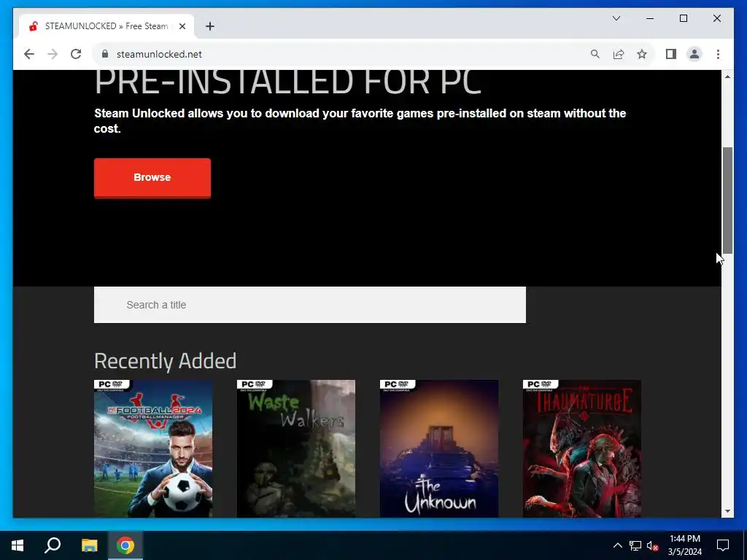Open the zoom magnifier icon in address bar
The width and height of the screenshot is (747, 560).
pos(595,54)
